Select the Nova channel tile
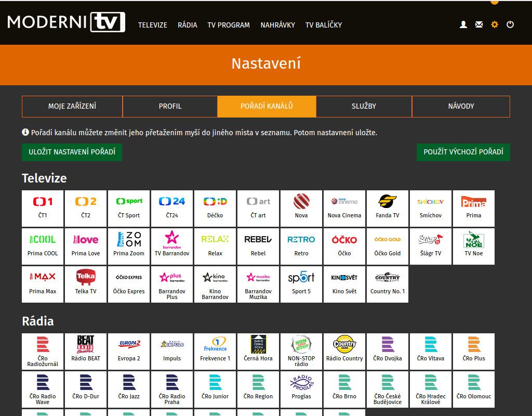Screen dimensions: 532x416 (301, 208)
